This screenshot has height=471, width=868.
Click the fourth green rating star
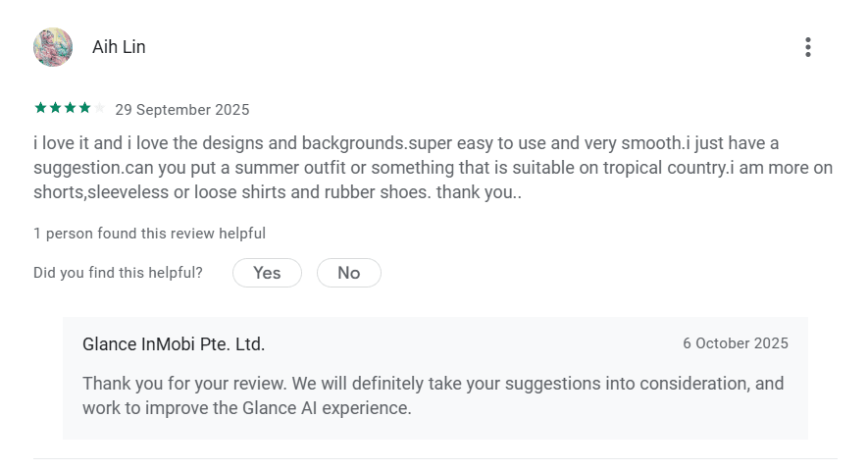tap(84, 108)
